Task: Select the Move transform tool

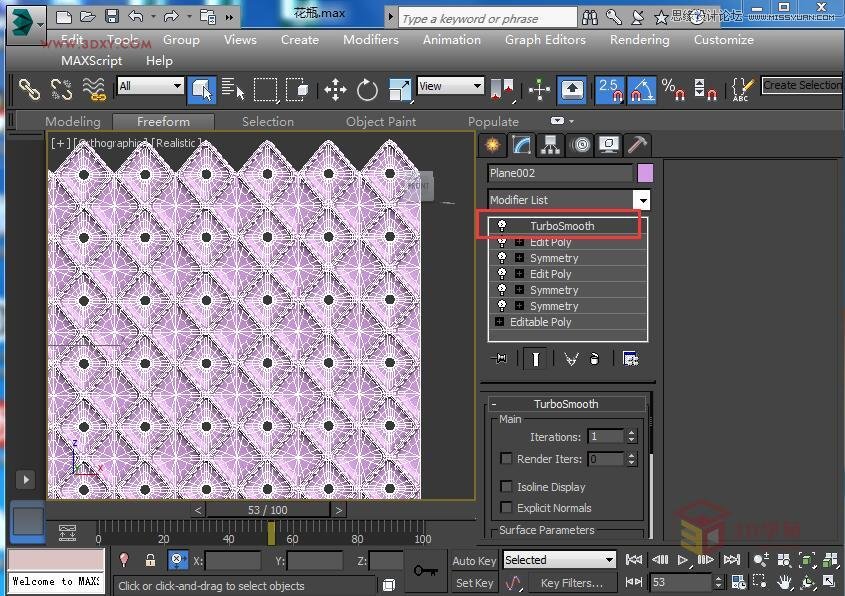Action: point(335,90)
